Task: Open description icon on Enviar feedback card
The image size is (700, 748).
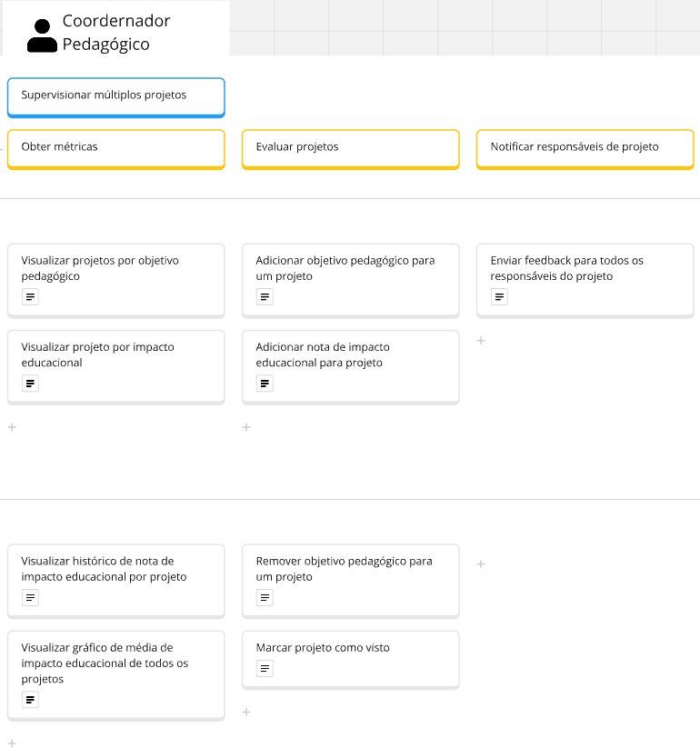Action: [x=500, y=296]
